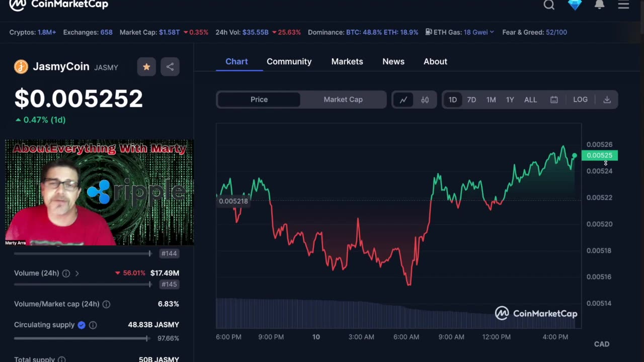
Task: Click the BTC: 48.8% ETH: 18.9% dominance link
Action: (382, 32)
